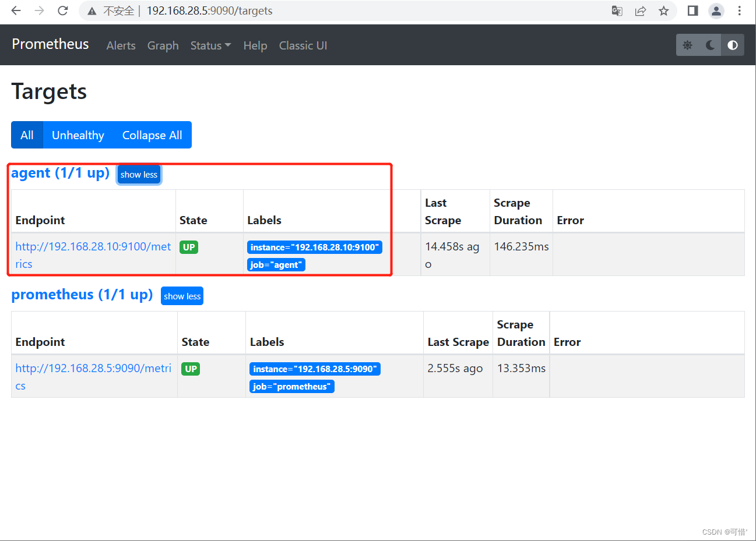
Task: Click prometheus table State column header
Action: [x=195, y=342]
